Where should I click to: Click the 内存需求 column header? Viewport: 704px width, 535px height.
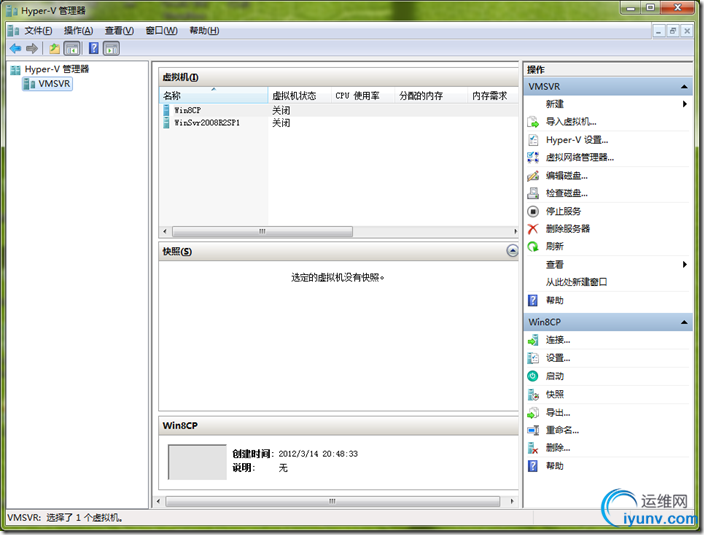[x=493, y=96]
